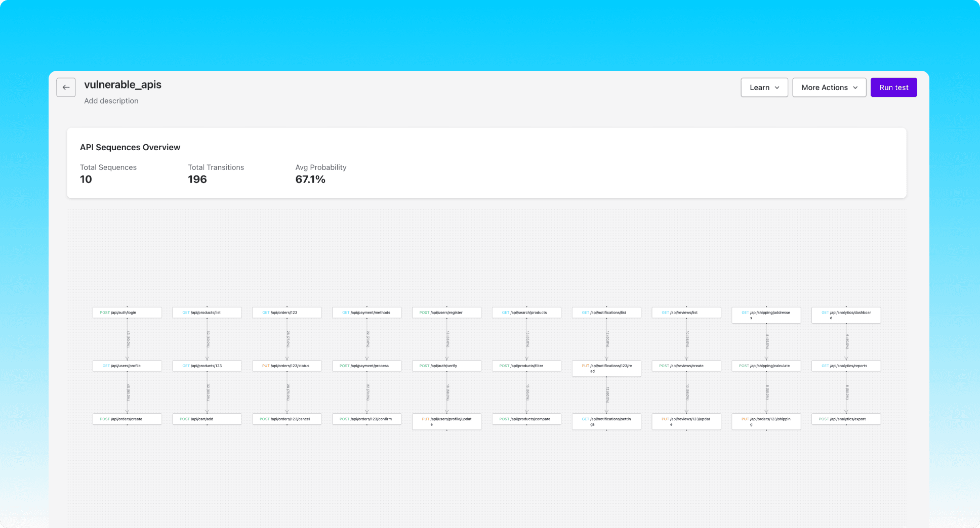The image size is (980, 528).
Task: Start the Run test button
Action: 893,87
